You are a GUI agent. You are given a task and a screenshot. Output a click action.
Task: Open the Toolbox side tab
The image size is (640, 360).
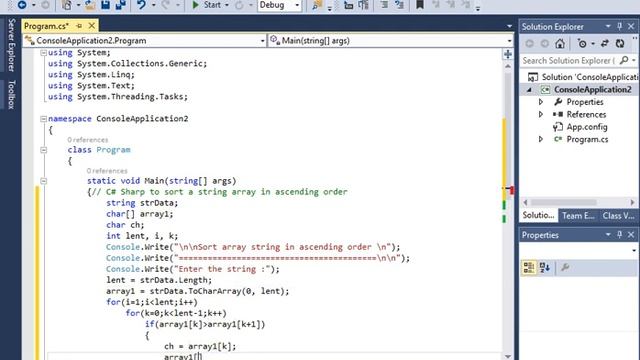coord(11,94)
